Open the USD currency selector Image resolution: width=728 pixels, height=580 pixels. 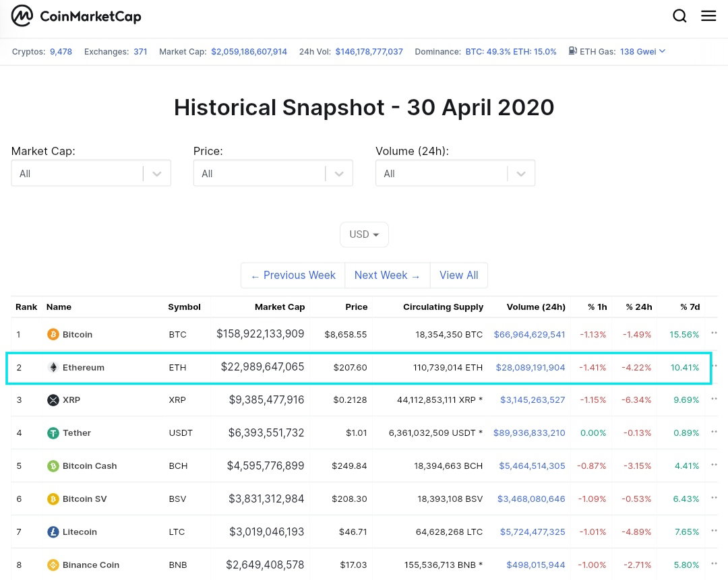364,234
